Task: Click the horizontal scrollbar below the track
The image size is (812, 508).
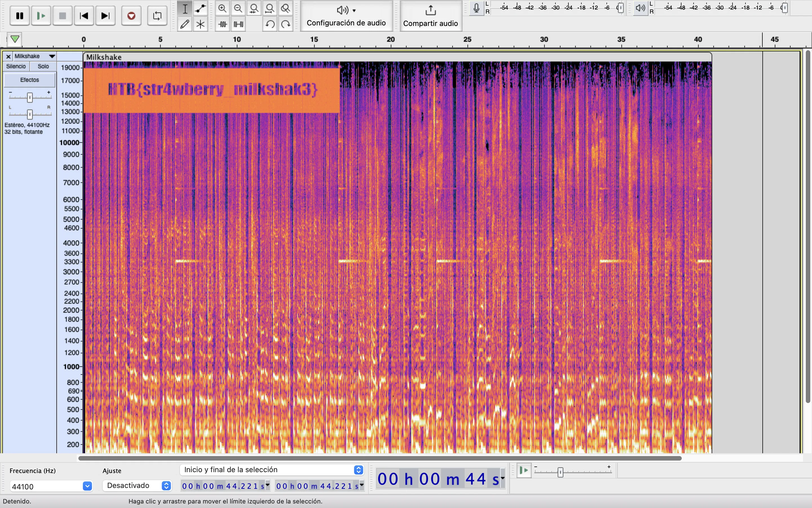Action: pos(380,458)
